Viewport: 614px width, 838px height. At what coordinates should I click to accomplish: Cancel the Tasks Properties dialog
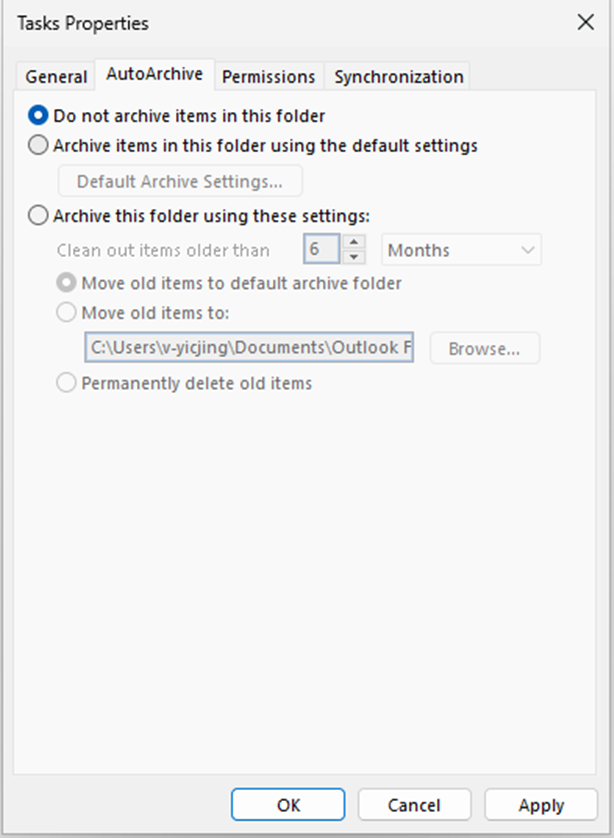click(x=414, y=805)
